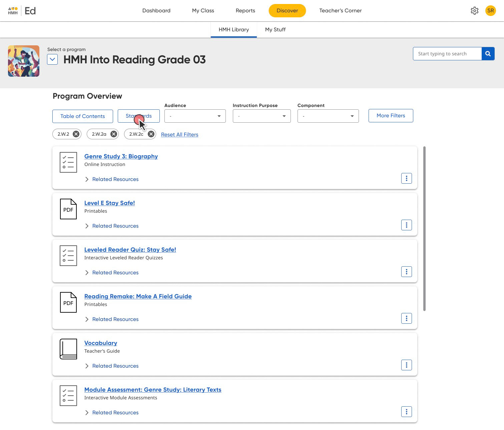Open options menu for Leveled Reader Quiz
This screenshot has width=504, height=430.
tap(406, 272)
